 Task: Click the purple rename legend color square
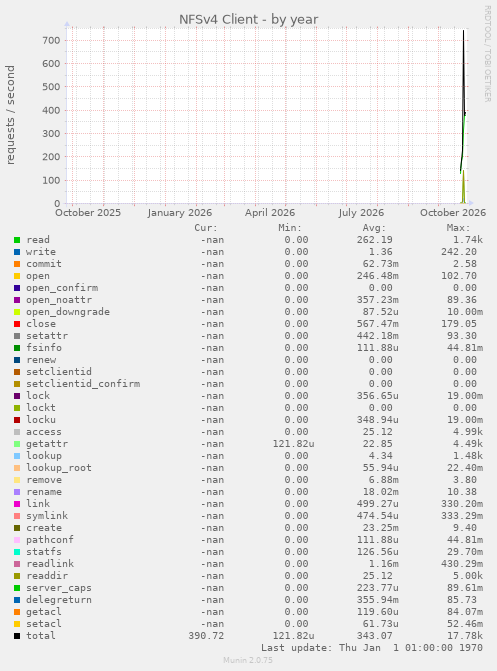17,492
